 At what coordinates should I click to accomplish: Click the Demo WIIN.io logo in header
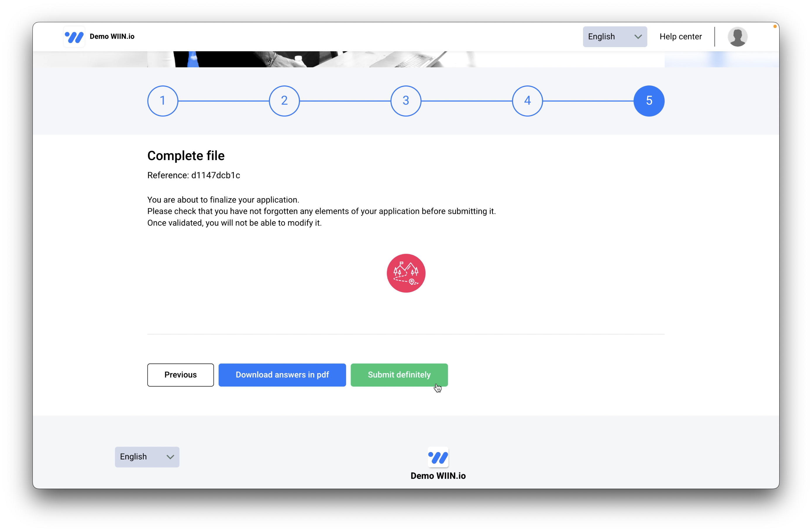tap(74, 37)
